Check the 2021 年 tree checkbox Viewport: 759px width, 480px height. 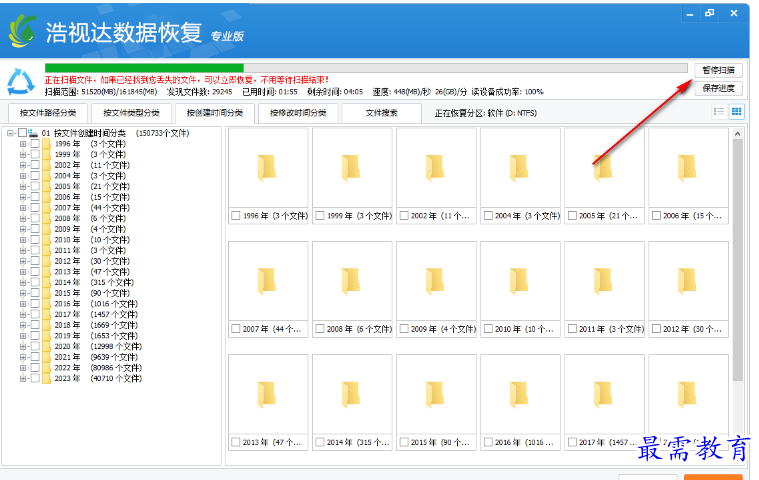tap(35, 357)
